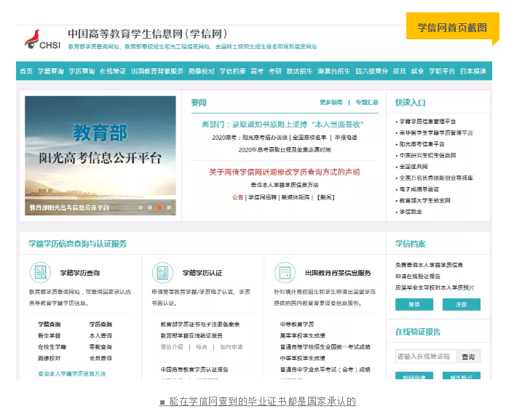Open 征兵 navigation item
The width and height of the screenshot is (514, 420).
click(x=400, y=71)
